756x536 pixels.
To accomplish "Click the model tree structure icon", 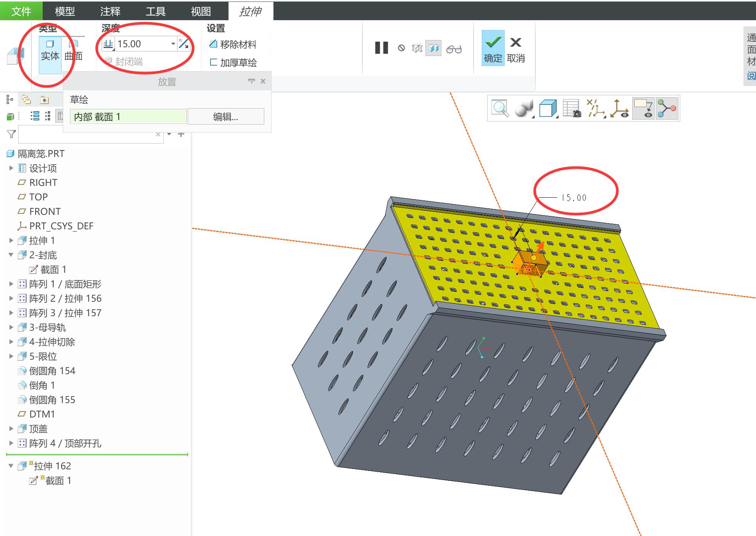I will [x=10, y=100].
